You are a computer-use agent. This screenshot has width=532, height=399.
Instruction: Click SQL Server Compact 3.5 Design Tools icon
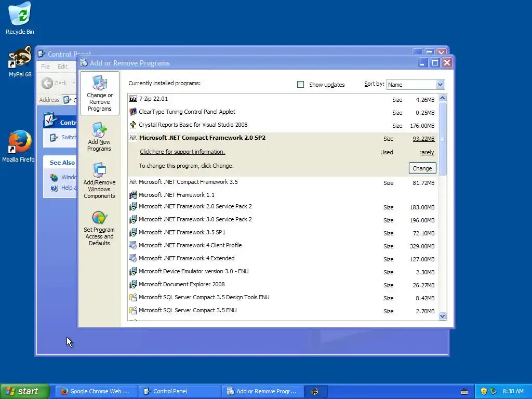(133, 297)
